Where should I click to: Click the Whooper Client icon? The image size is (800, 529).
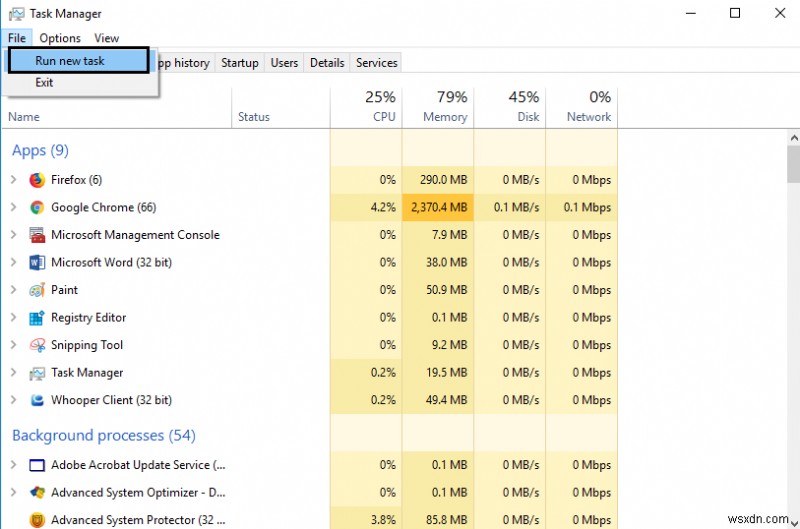tap(37, 400)
